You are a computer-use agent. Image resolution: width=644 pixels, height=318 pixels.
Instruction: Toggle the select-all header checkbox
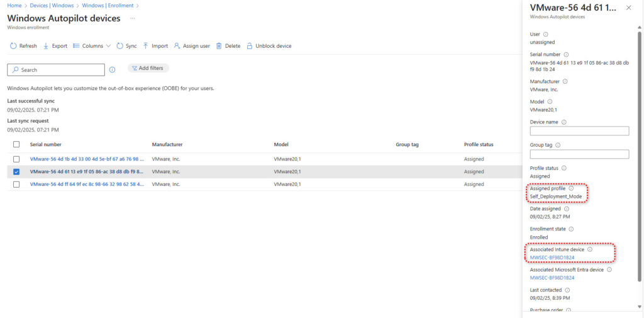point(16,144)
